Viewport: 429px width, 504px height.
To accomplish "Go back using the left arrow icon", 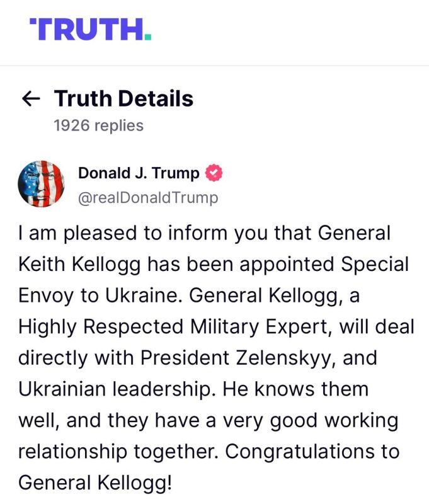I will (x=31, y=98).
